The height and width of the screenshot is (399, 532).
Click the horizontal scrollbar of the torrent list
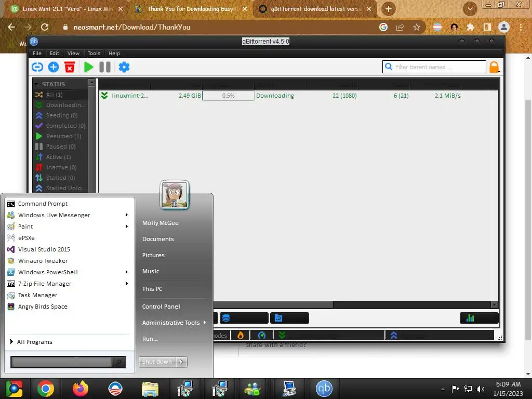click(273, 304)
